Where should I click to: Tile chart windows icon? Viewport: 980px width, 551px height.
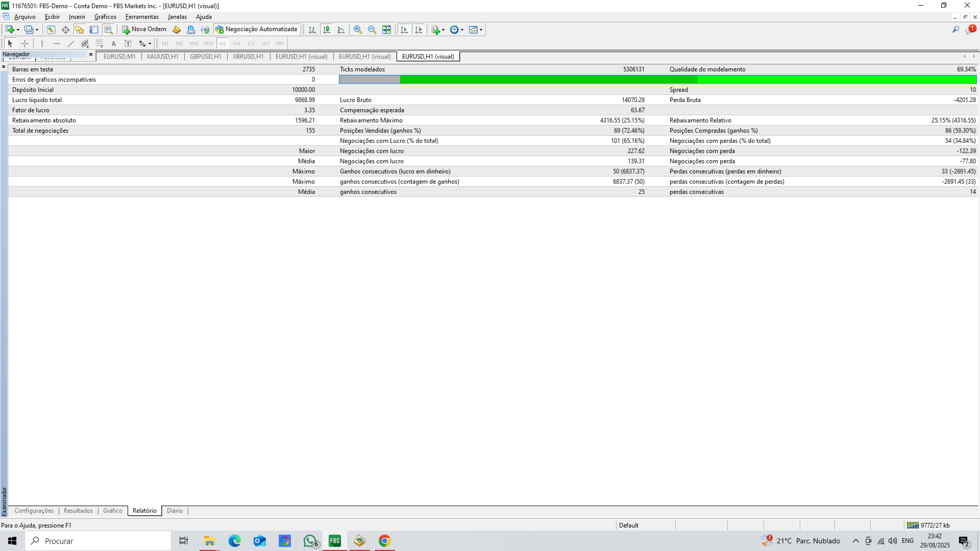click(x=386, y=30)
